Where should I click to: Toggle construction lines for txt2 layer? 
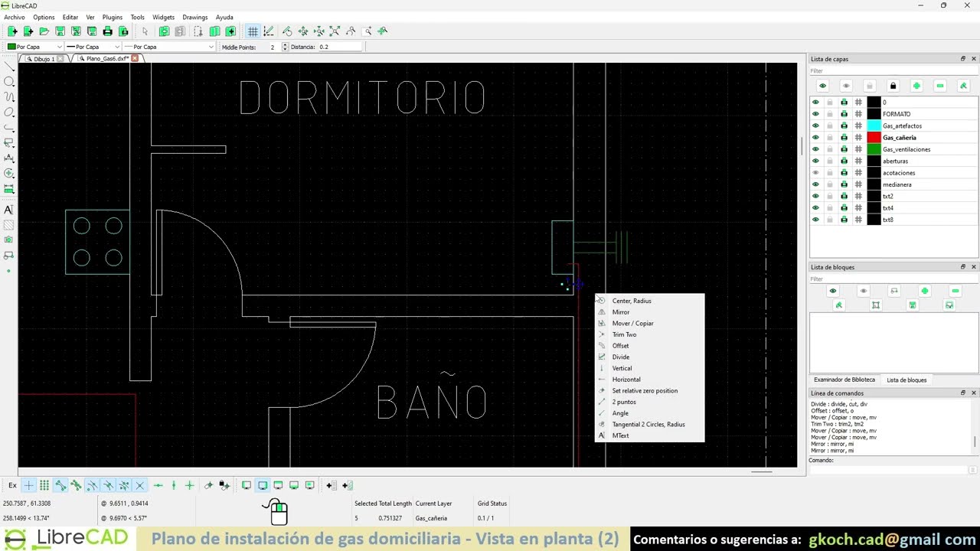click(858, 196)
